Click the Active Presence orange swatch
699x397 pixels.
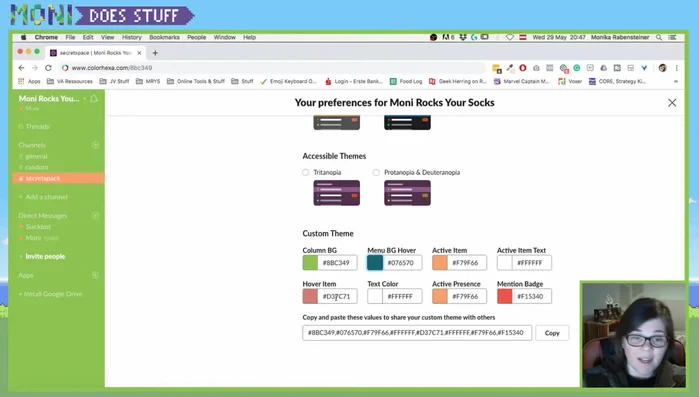pyautogui.click(x=440, y=296)
